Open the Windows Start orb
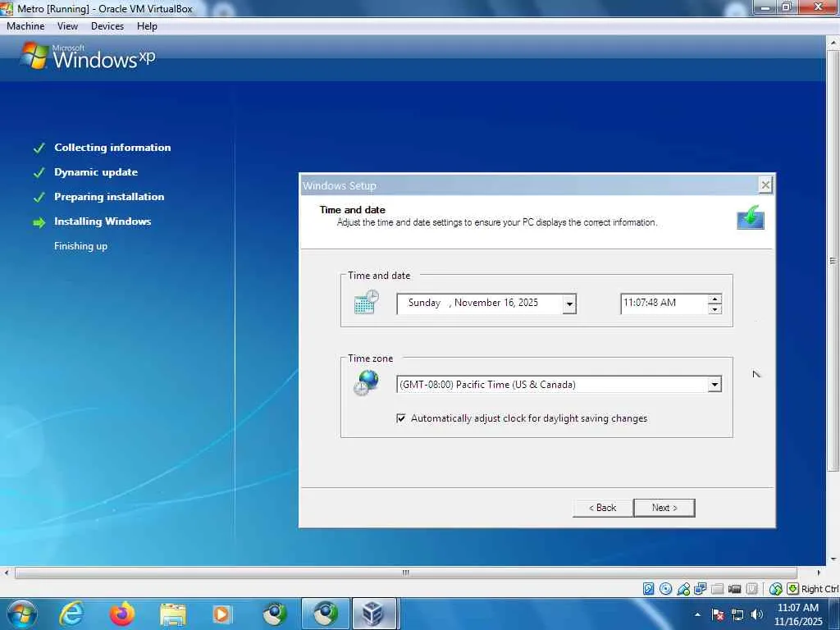The width and height of the screenshot is (840, 630). tap(22, 614)
